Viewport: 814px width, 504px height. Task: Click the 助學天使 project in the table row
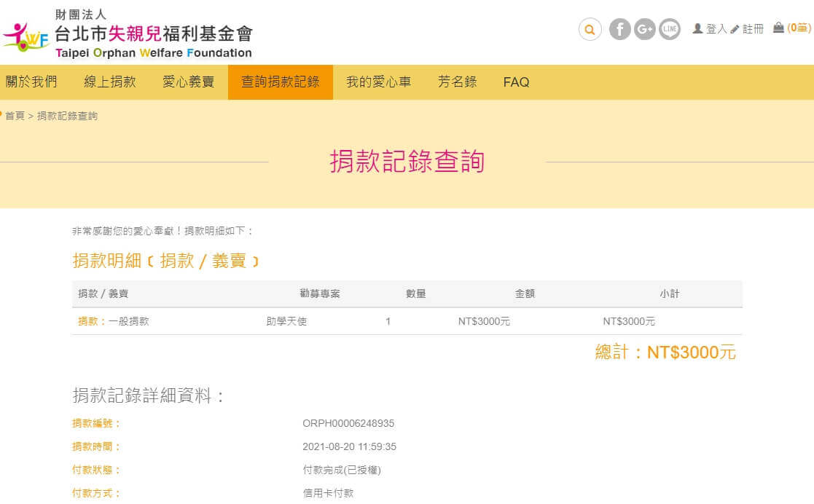[286, 321]
